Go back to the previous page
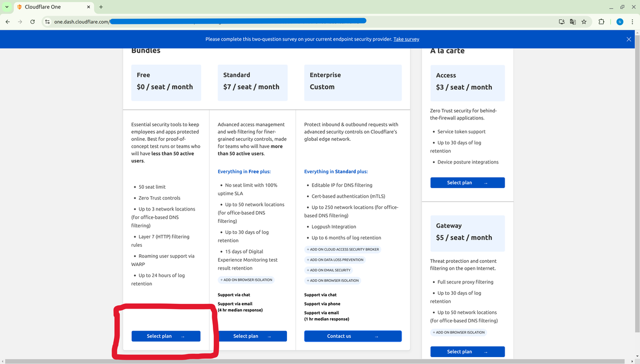 point(7,22)
